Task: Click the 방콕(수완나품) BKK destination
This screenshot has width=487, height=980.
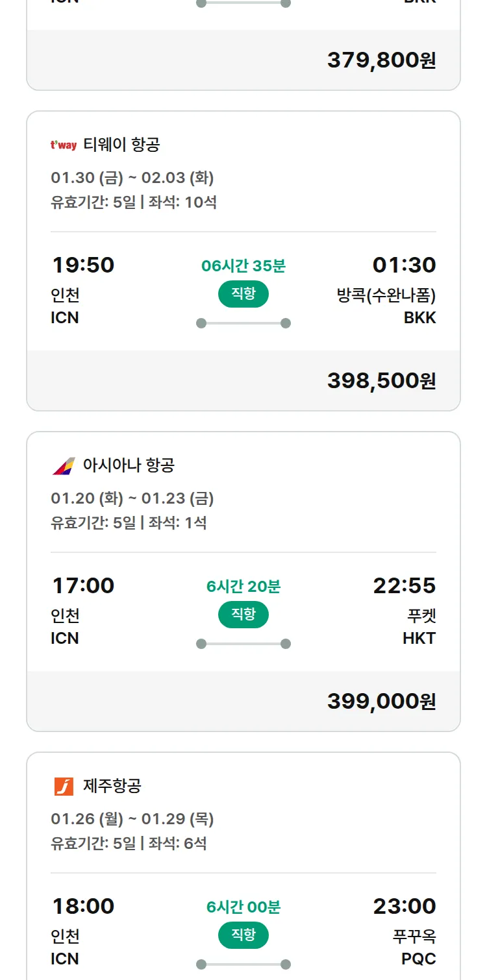Action: point(386,306)
